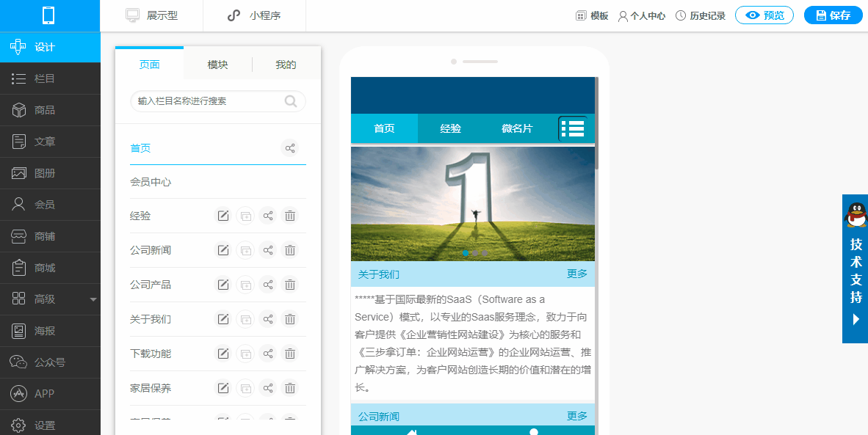The image size is (868, 435).
Task: Open 海报 from the sidebar
Action: (51, 331)
